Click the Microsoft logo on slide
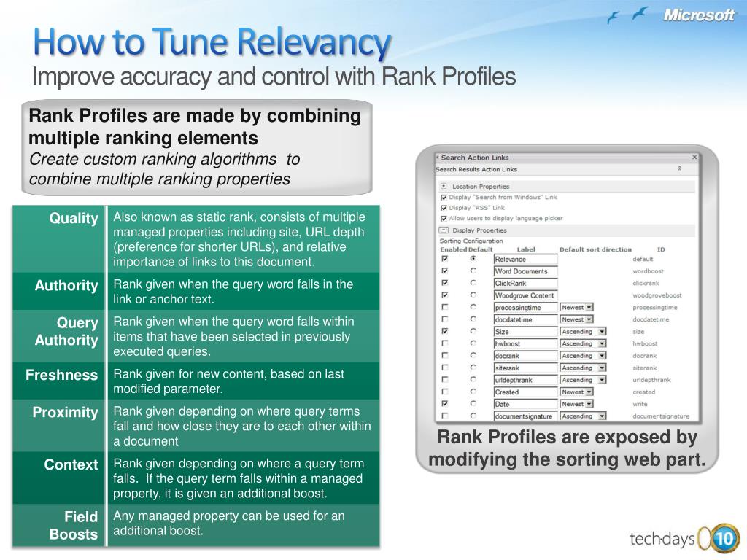747x560 pixels. pyautogui.click(x=698, y=15)
